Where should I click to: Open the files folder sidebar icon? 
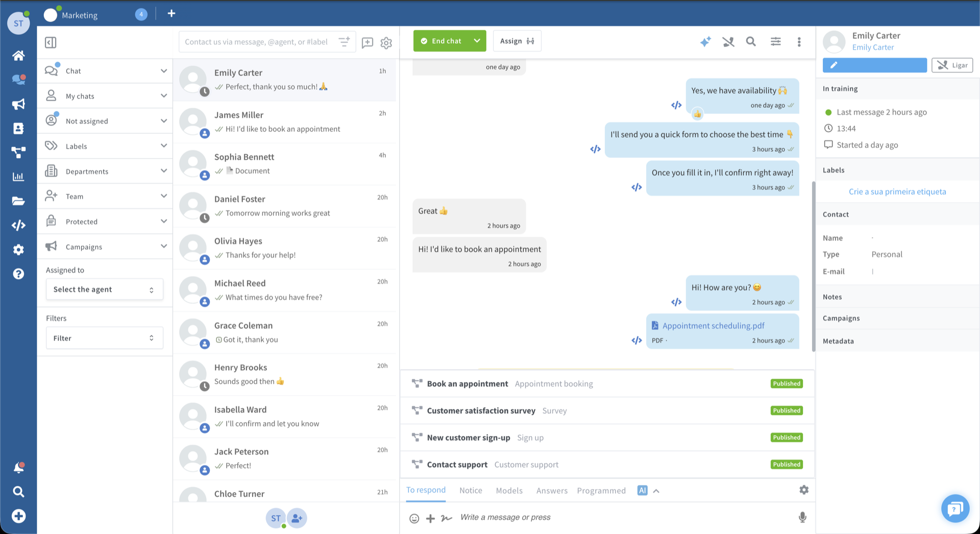18,201
